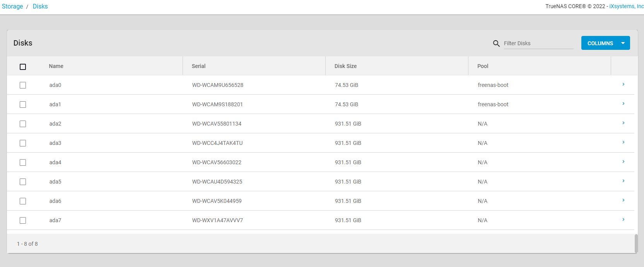Expand details for disk ada1

coord(623,104)
